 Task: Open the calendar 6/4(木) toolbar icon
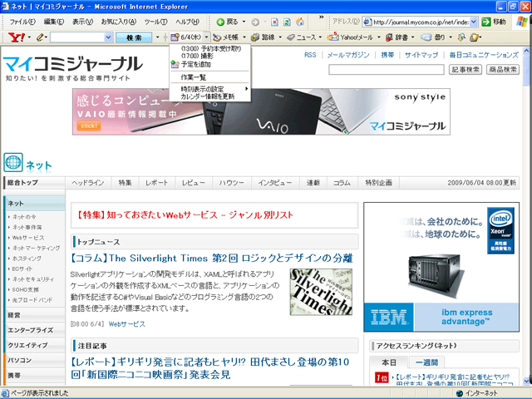point(175,37)
